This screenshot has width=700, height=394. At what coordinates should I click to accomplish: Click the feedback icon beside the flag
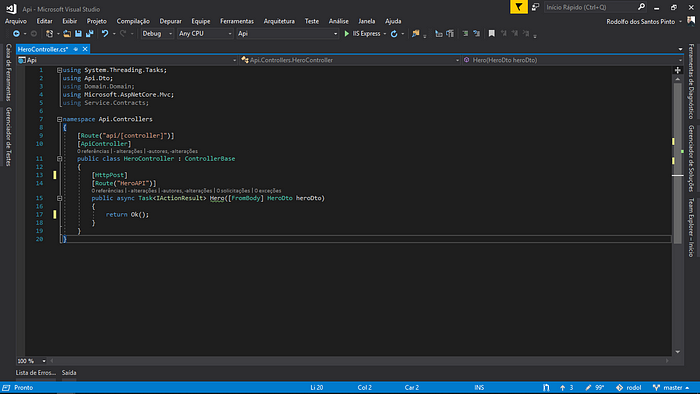pos(535,7)
